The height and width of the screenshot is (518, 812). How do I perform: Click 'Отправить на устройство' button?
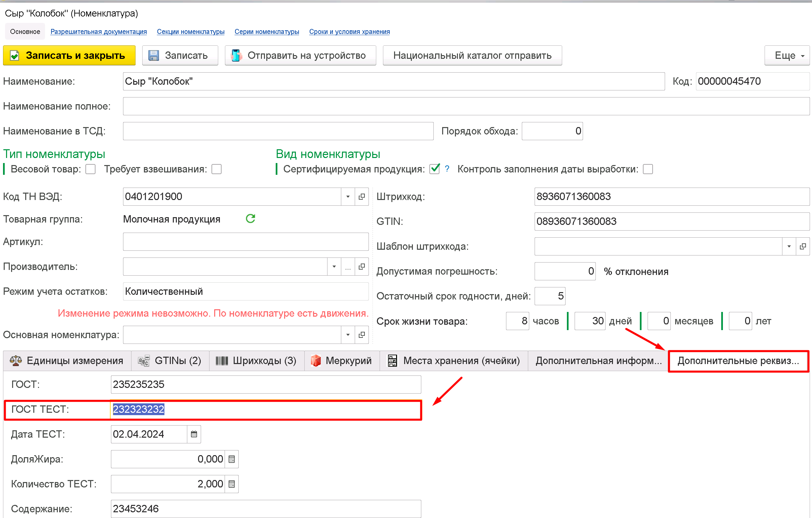pyautogui.click(x=301, y=55)
